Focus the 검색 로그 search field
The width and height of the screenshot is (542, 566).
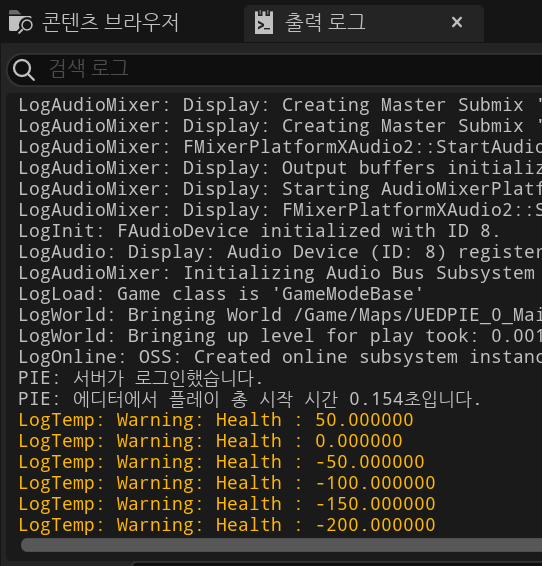(x=275, y=70)
